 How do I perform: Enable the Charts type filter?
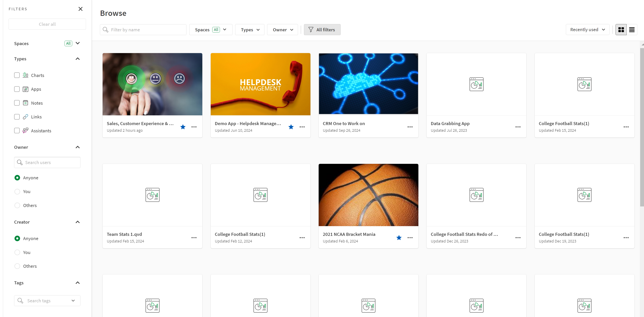[17, 75]
